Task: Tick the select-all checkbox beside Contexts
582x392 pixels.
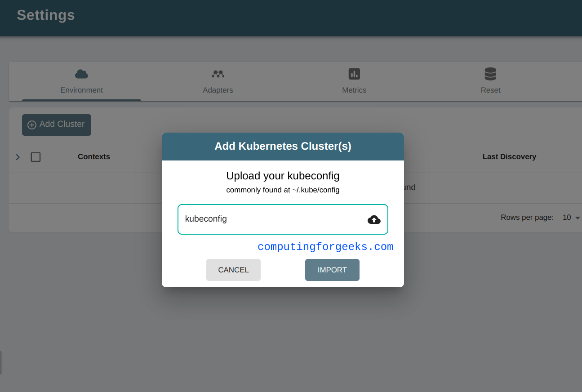Action: [x=36, y=157]
